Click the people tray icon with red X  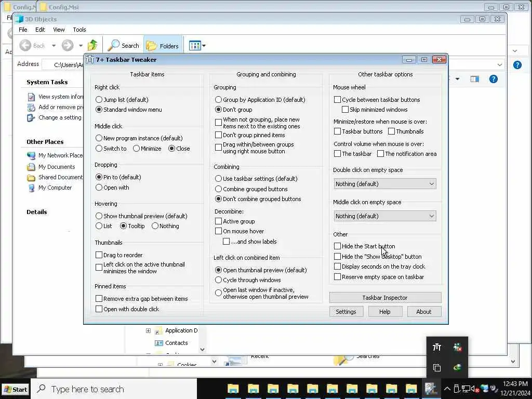tap(457, 347)
